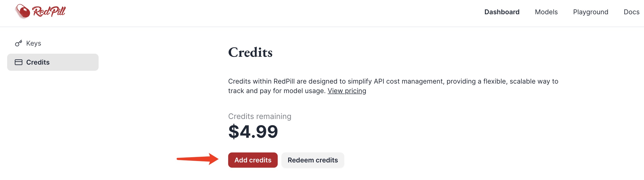Click the RedPill wordmark in the header
Viewport: 644px width, 180px height.
click(49, 11)
